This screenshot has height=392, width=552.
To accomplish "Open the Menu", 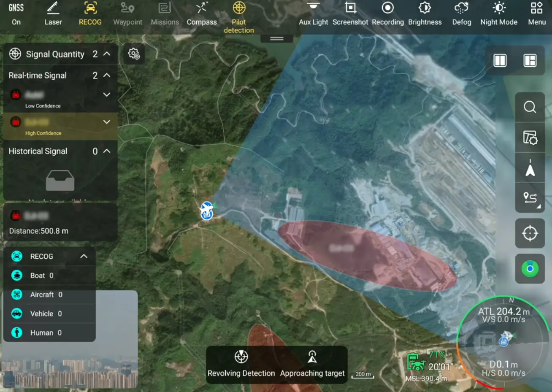I will click(536, 14).
